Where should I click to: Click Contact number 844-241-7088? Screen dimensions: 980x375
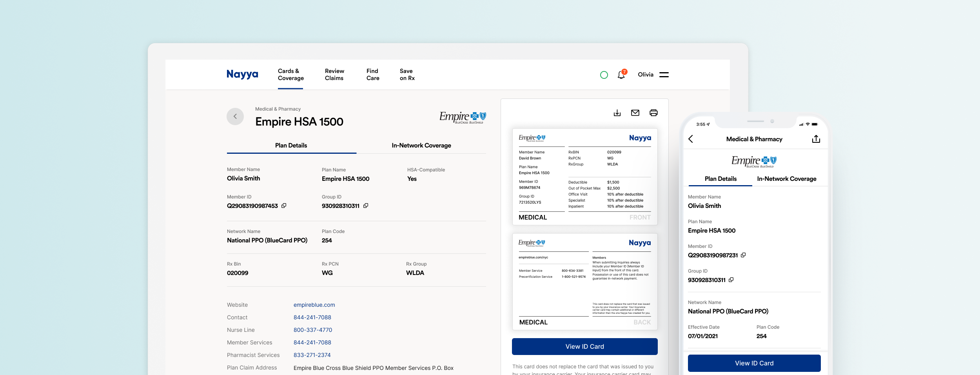click(x=312, y=317)
